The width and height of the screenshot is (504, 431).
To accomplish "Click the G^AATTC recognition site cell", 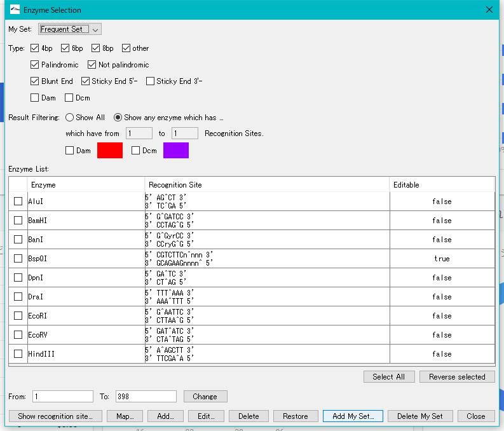I will point(267,315).
